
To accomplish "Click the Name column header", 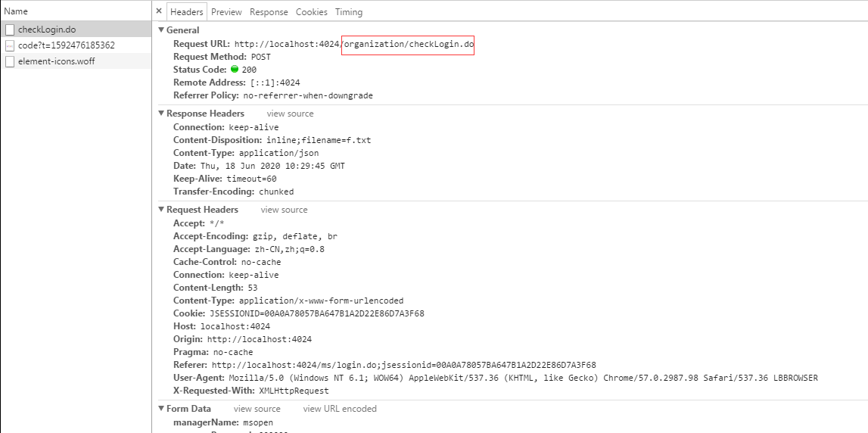I will click(x=16, y=11).
